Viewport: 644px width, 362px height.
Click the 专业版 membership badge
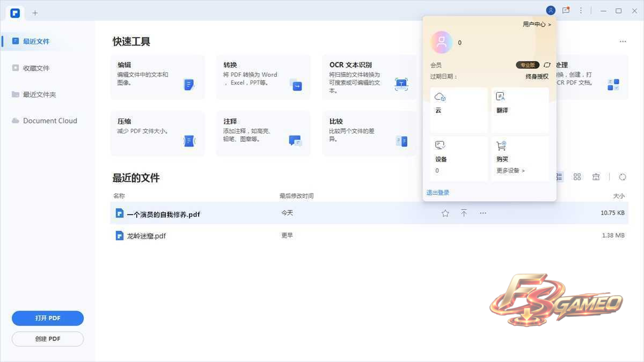tap(528, 65)
